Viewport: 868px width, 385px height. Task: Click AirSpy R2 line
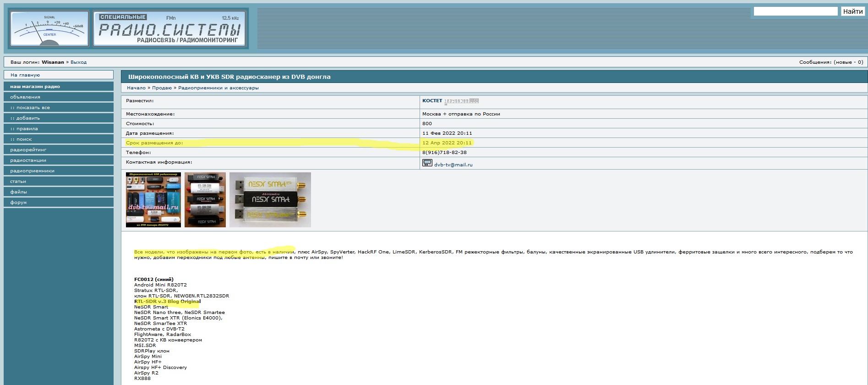coord(146,373)
